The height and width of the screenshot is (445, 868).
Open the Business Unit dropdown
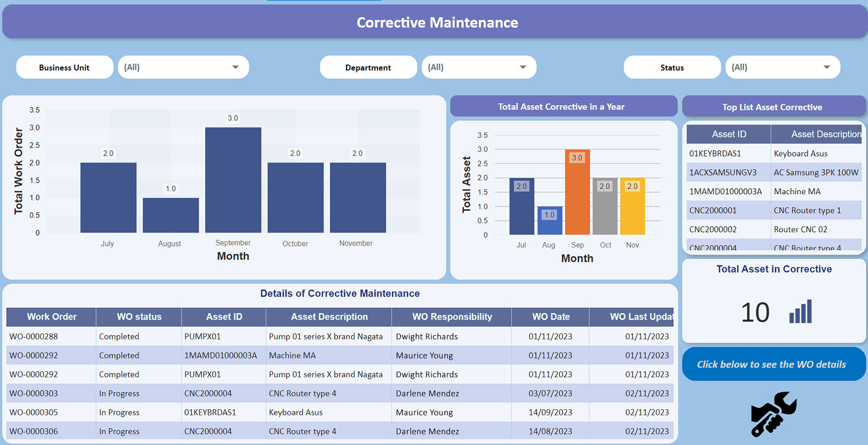point(183,67)
